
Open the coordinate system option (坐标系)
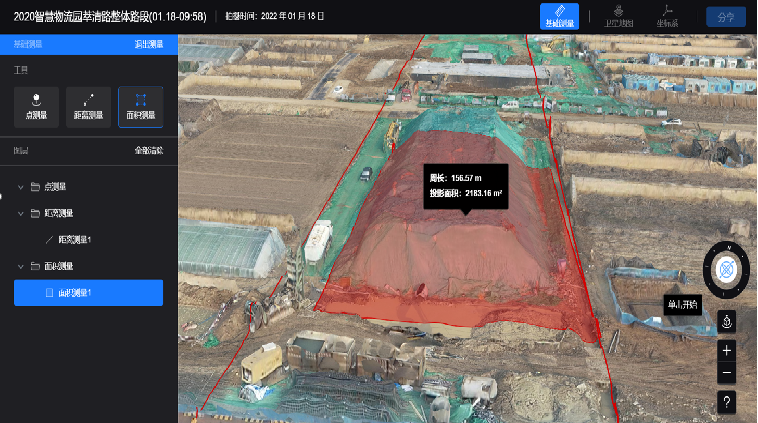667,17
